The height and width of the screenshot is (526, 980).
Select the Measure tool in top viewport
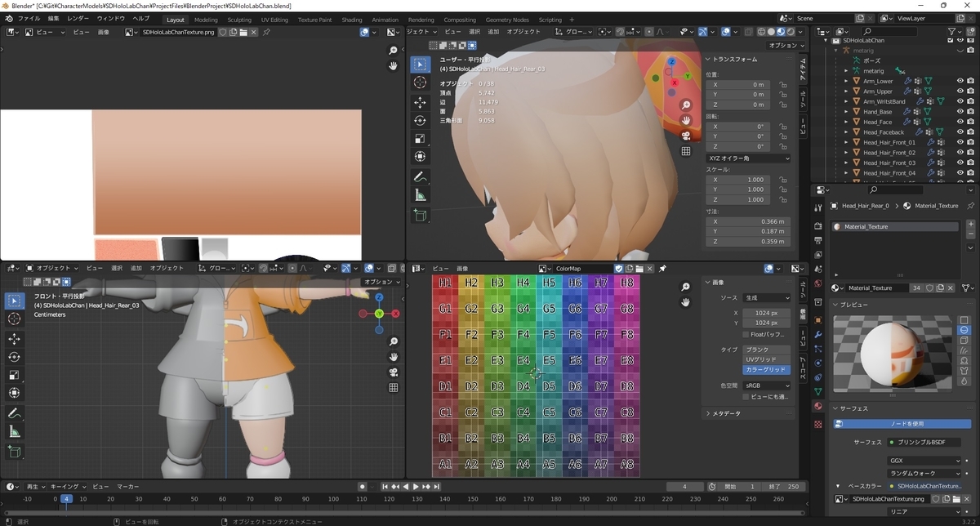419,195
